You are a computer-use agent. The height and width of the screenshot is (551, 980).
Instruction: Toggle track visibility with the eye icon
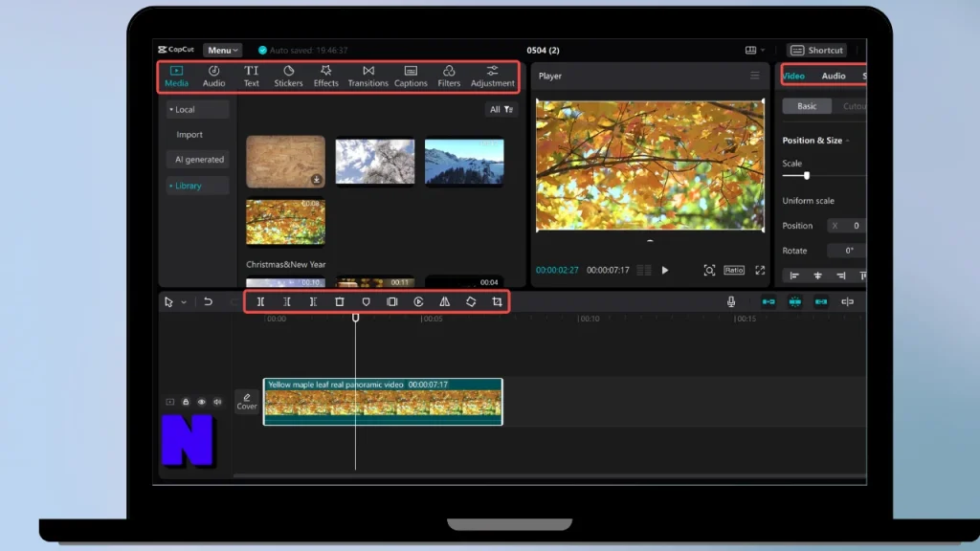tap(201, 402)
